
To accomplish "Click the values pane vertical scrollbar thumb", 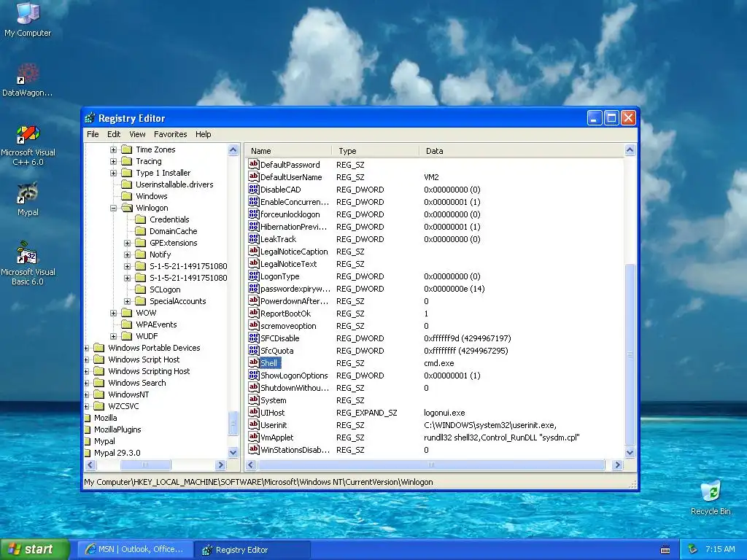I will pos(630,354).
